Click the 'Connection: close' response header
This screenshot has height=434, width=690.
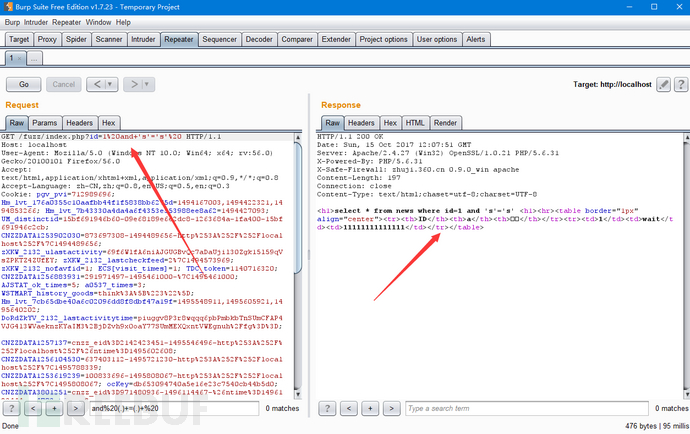pyautogui.click(x=354, y=186)
